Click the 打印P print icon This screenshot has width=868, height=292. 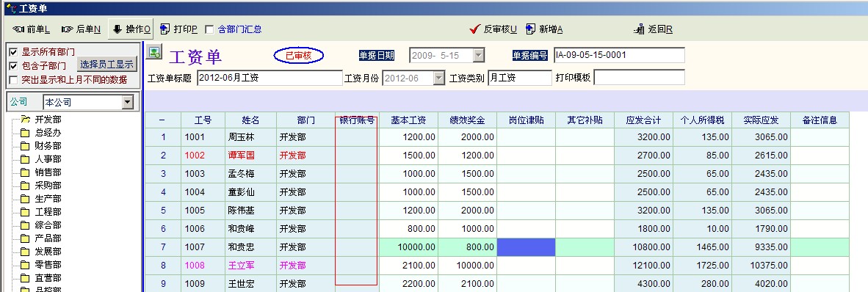pos(165,29)
